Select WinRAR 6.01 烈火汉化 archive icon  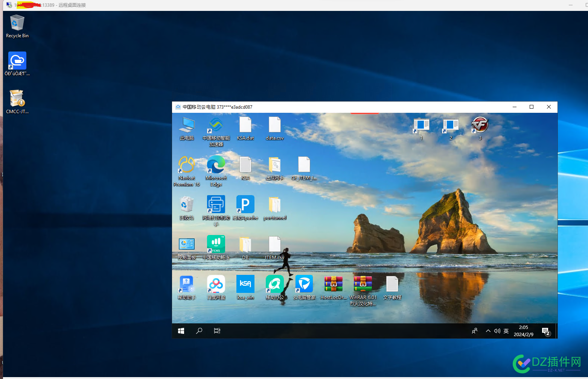click(x=363, y=285)
